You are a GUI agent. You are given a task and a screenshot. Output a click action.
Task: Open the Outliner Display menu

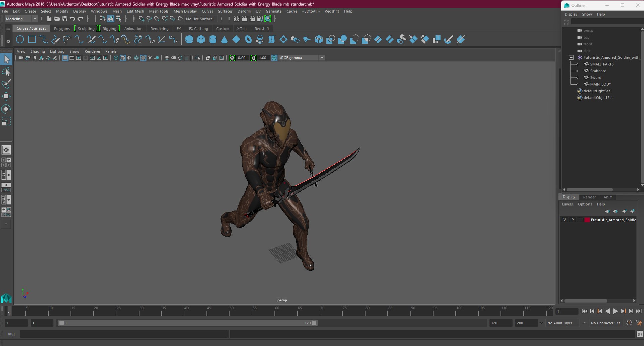click(x=571, y=14)
